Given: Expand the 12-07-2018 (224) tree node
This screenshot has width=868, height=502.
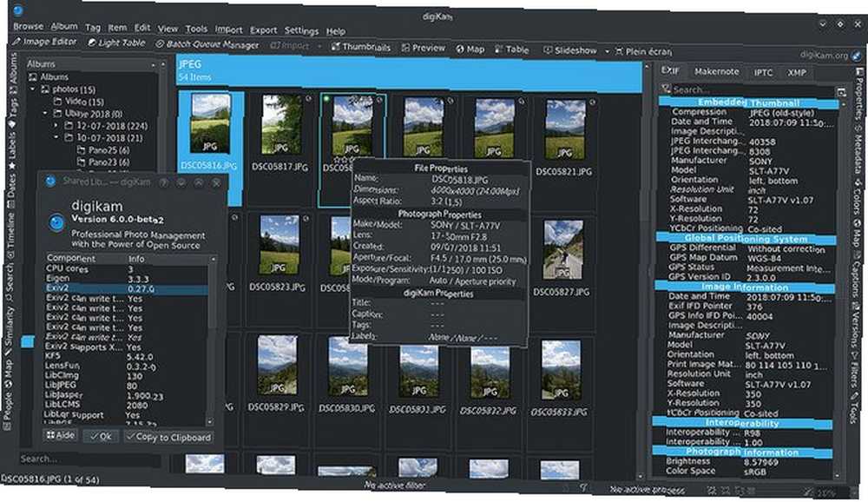Looking at the screenshot, I should (x=57, y=126).
